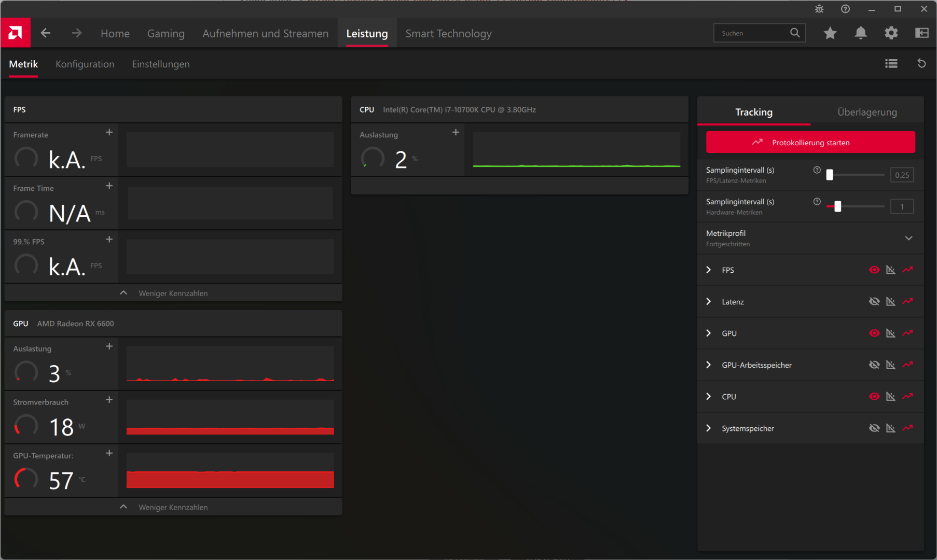This screenshot has height=560, width=937.
Task: Click FPS/Latenz sampling interval slider handle
Action: (830, 175)
